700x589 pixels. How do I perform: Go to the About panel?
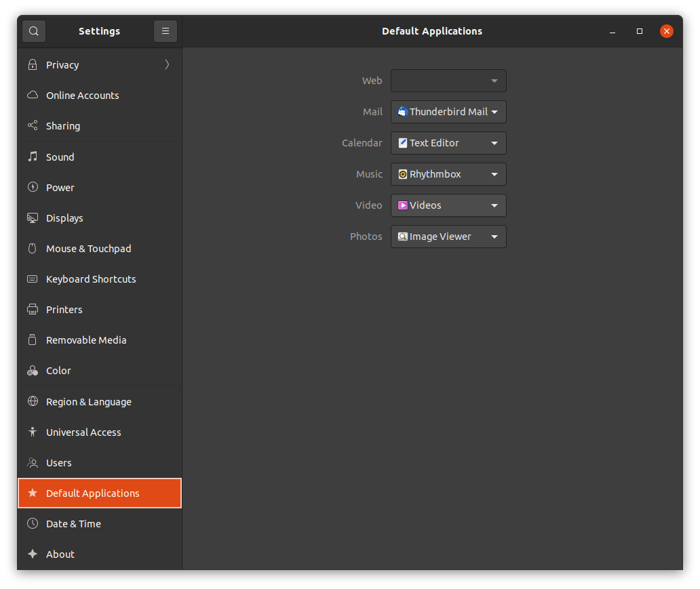[x=100, y=554]
